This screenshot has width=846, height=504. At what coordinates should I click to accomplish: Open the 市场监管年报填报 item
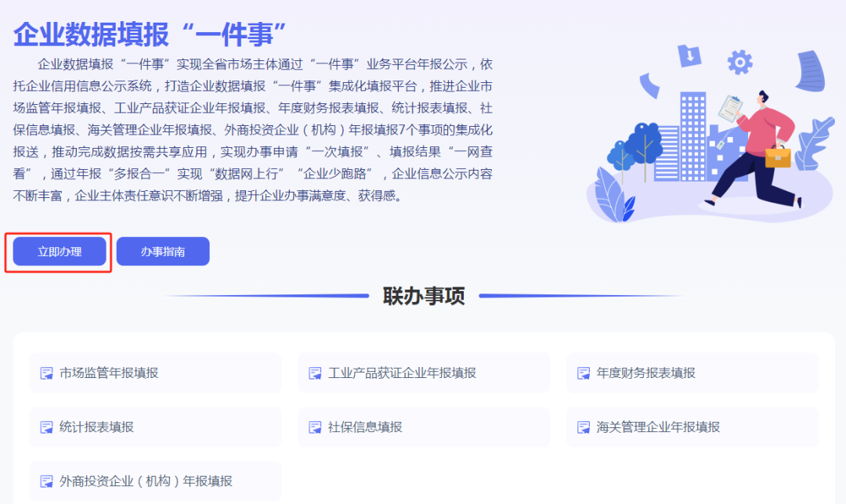pyautogui.click(x=109, y=373)
